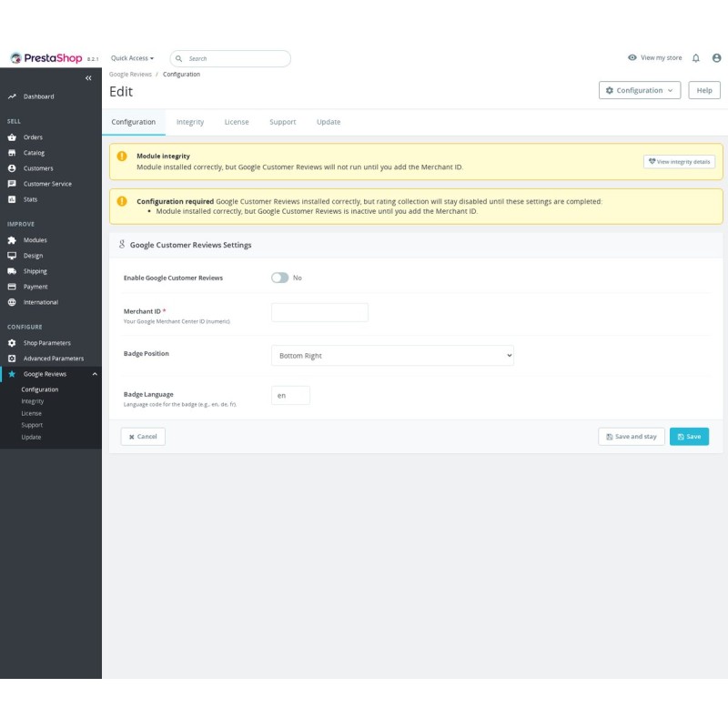This screenshot has height=728, width=728.
Task: Click the Help button
Action: [x=704, y=90]
